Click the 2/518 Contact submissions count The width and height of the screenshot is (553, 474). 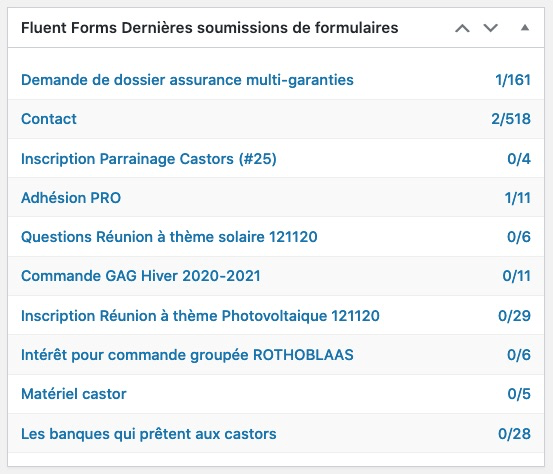click(511, 119)
